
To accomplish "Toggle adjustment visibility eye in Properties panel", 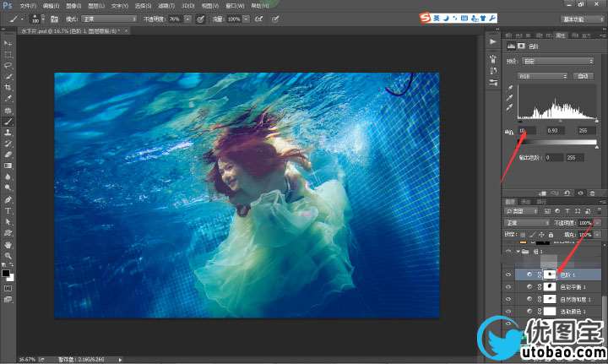I will [580, 193].
